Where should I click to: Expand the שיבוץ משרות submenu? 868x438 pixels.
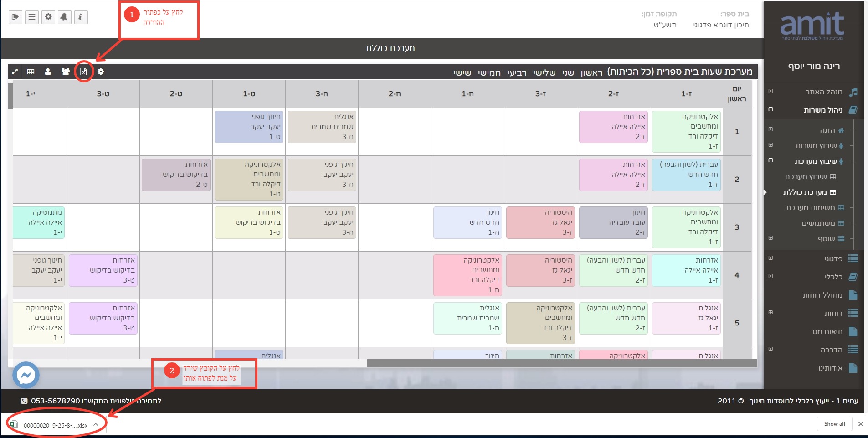coord(770,145)
